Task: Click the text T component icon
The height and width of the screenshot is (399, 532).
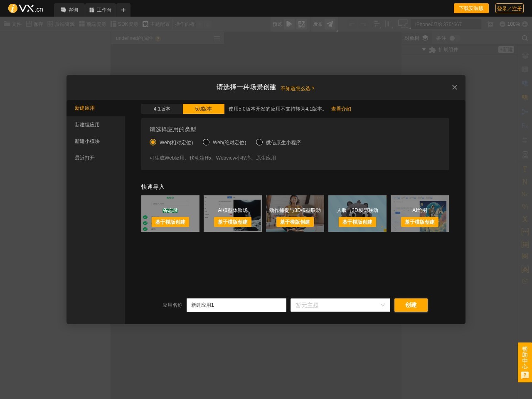Action: point(525,169)
